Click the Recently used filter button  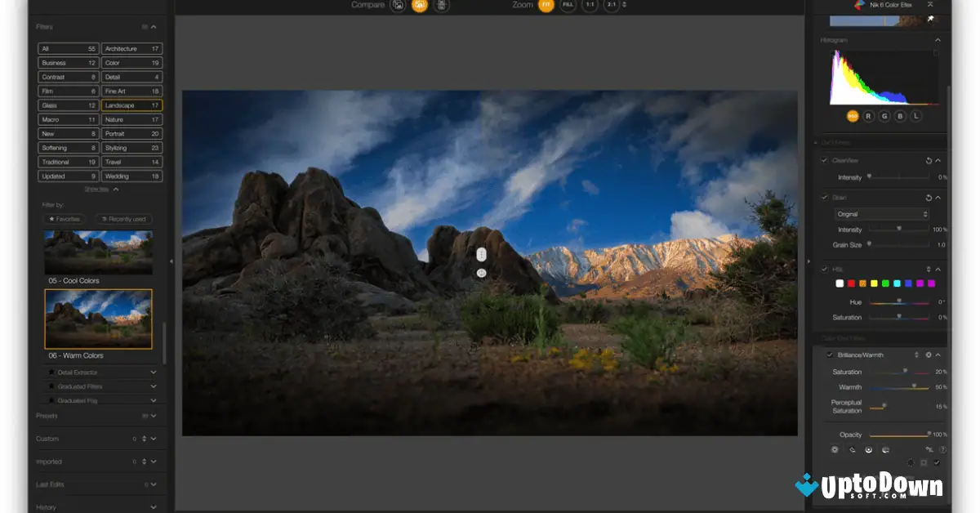(x=123, y=219)
